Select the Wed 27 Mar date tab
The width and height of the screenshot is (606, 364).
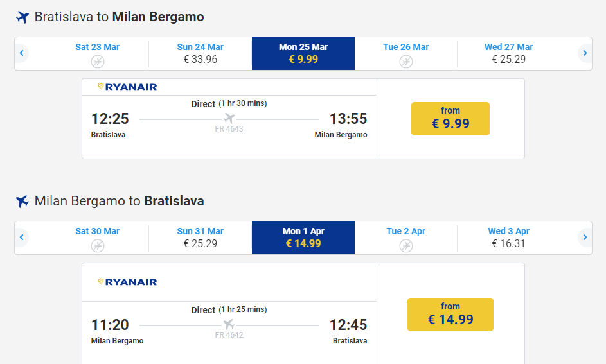point(509,53)
